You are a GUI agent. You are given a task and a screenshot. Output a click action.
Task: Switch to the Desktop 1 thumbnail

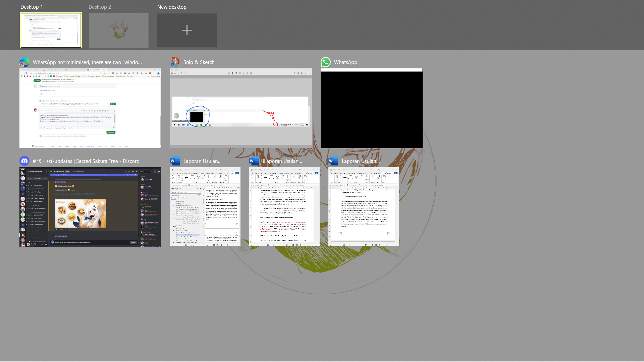pos(51,30)
